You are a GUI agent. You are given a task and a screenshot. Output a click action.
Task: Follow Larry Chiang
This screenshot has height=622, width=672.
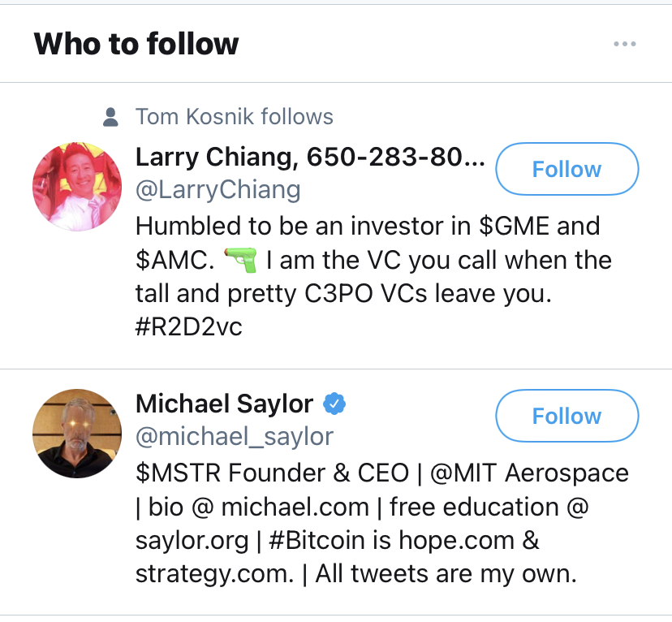click(566, 169)
